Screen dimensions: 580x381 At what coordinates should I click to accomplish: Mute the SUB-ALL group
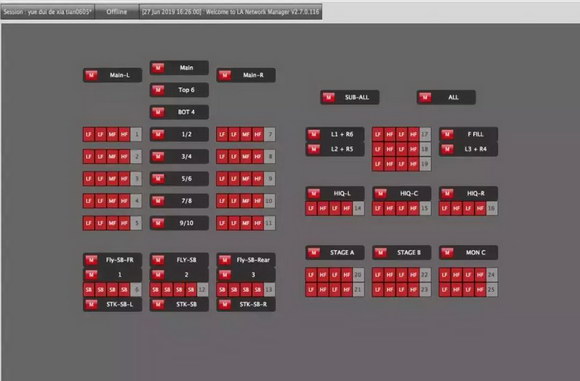[x=328, y=97]
